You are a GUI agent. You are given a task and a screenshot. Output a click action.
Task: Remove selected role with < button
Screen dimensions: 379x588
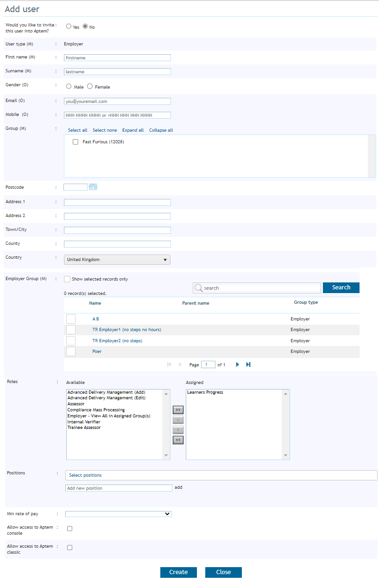(x=178, y=430)
